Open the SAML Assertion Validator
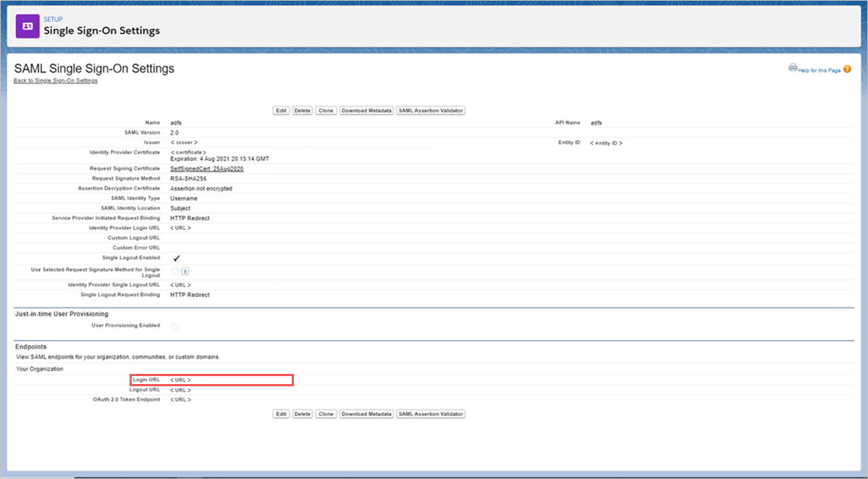The width and height of the screenshot is (868, 479). pos(430,110)
